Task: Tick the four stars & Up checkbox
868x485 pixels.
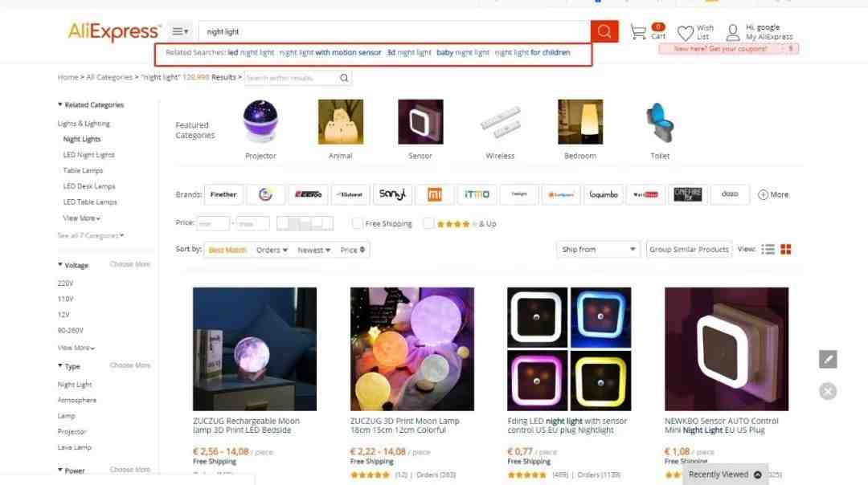Action: click(428, 223)
